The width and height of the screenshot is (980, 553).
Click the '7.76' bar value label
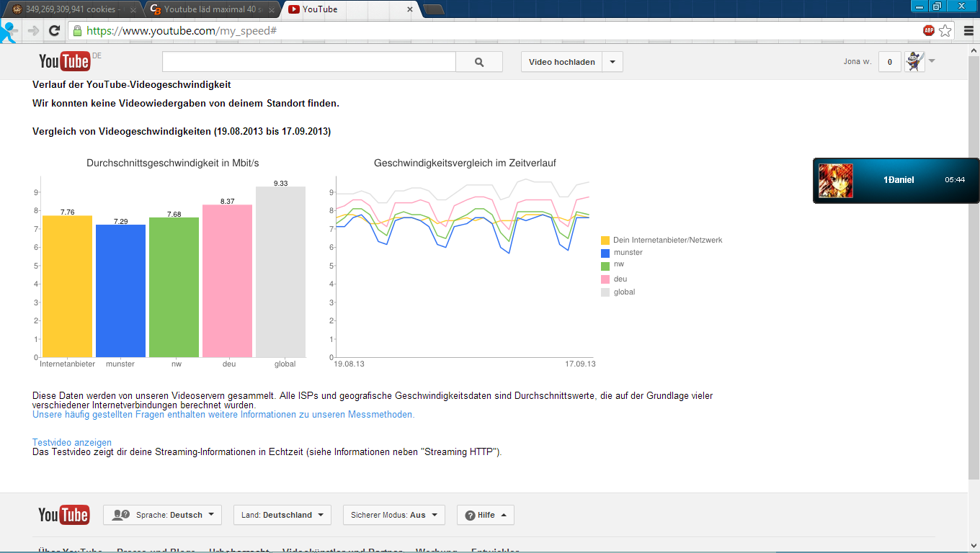(x=67, y=212)
